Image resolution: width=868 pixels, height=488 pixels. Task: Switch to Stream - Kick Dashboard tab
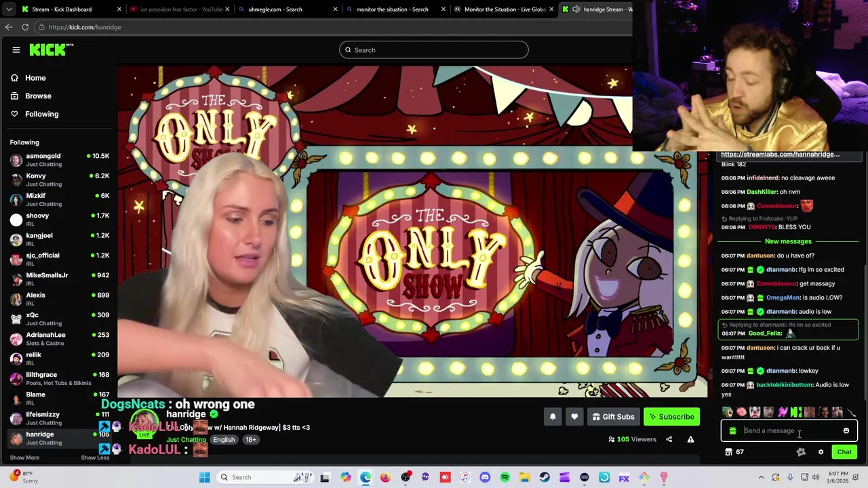coord(68,9)
